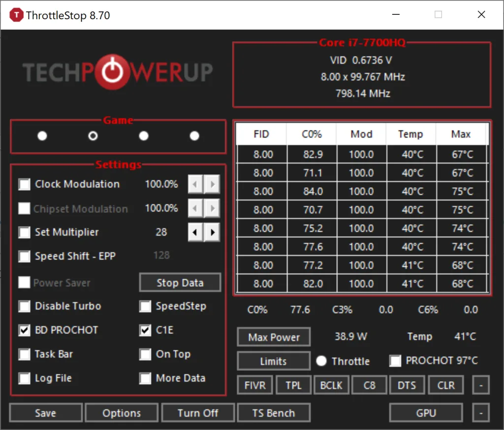Open the C8 states window

click(369, 385)
